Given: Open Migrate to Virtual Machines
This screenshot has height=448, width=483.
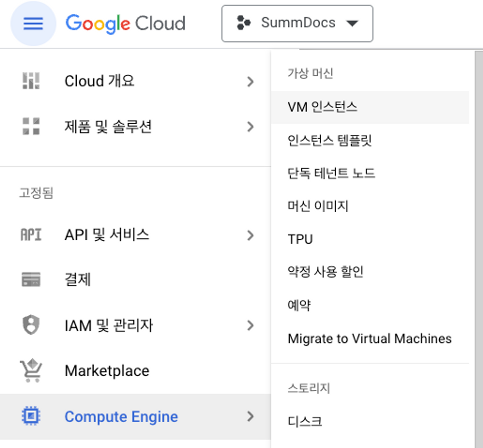Looking at the screenshot, I should 370,338.
